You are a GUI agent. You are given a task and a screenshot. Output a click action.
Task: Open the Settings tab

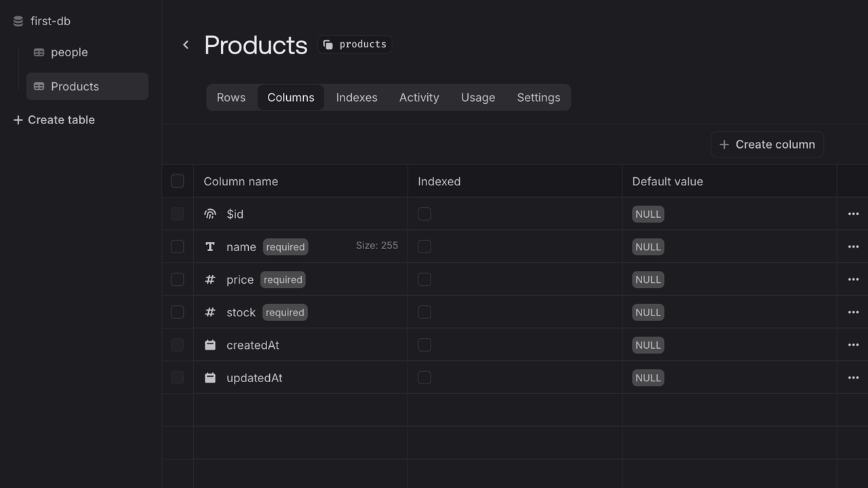pyautogui.click(x=538, y=98)
